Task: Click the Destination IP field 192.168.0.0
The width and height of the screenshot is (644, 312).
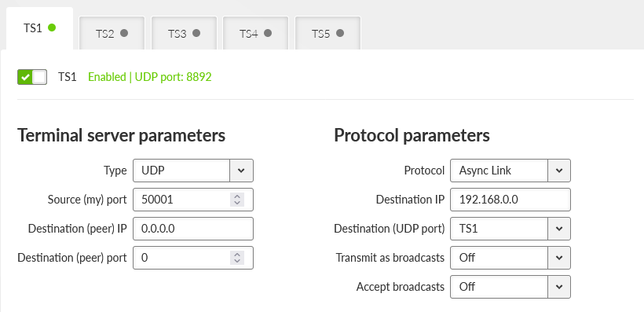Action: point(510,200)
